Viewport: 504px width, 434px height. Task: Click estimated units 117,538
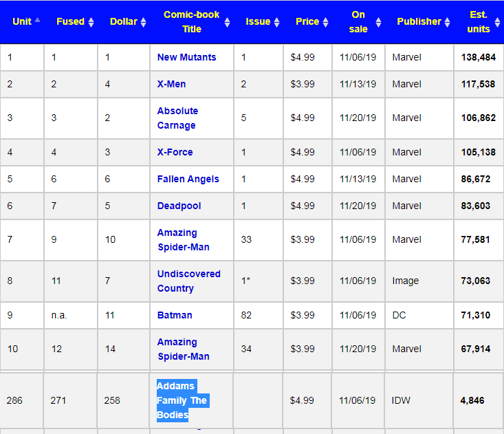[478, 84]
